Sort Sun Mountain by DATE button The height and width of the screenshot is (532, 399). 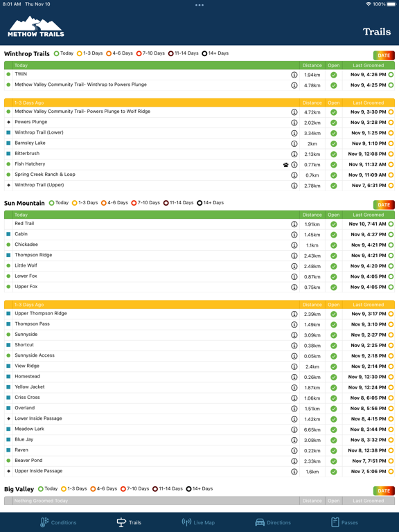[x=384, y=204]
